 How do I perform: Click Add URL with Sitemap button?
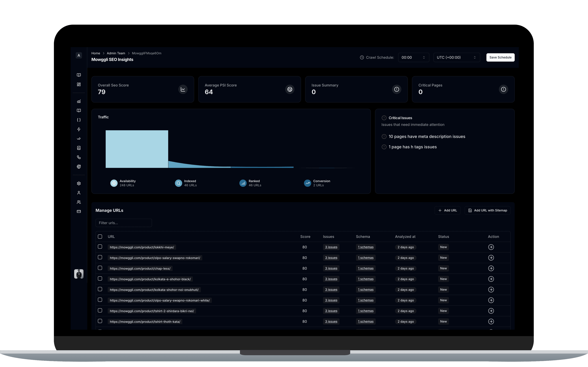[487, 210]
